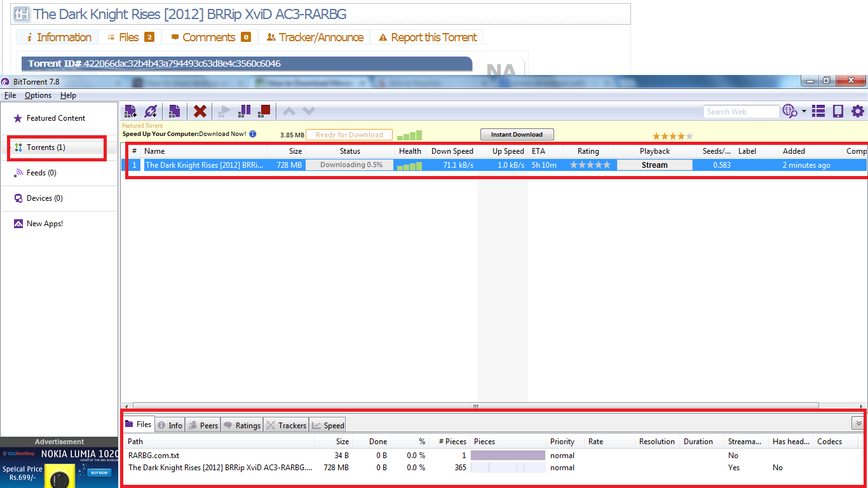
Task: Select the 728 MB Dark Knight file row
Action: [x=492, y=468]
